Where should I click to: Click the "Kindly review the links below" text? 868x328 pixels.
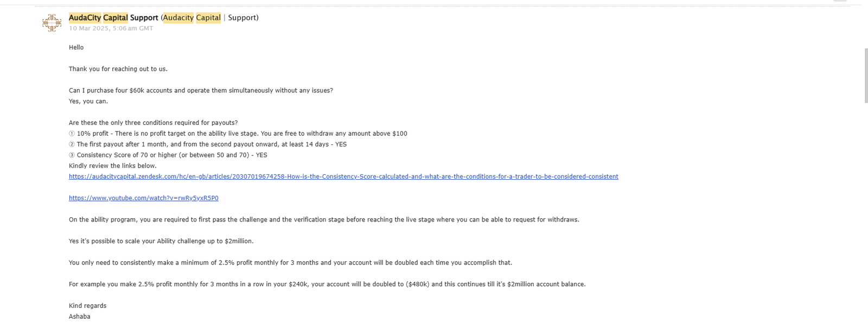[112, 166]
